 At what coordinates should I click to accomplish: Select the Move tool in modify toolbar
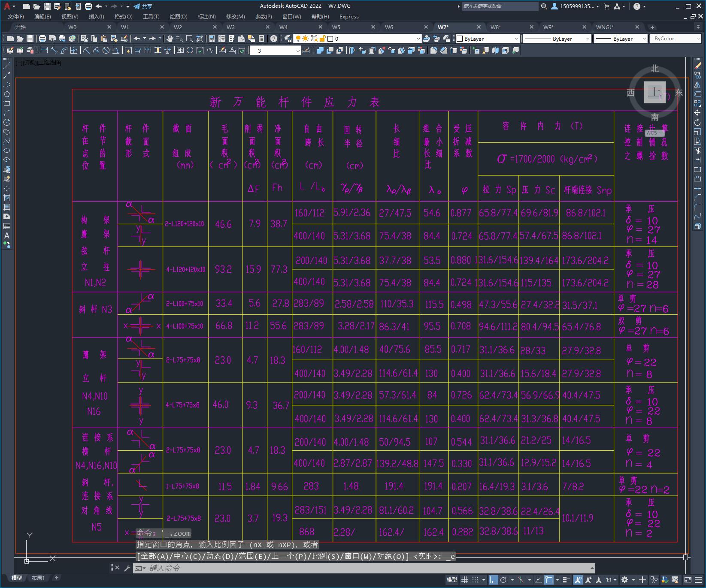(x=697, y=113)
